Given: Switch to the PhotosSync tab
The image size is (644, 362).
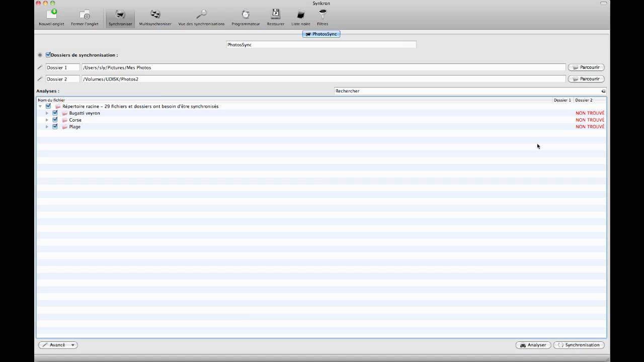Looking at the screenshot, I should pos(321,34).
